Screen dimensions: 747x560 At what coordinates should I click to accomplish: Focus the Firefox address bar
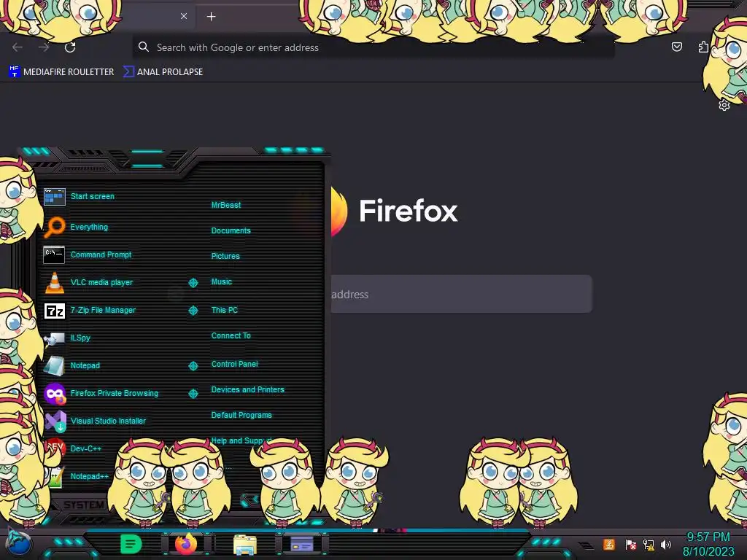tap(373, 47)
